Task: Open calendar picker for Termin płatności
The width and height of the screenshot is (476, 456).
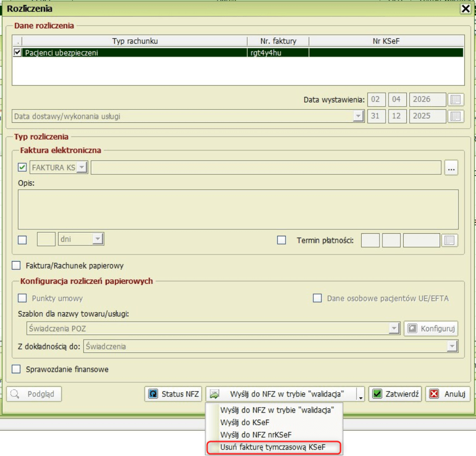Action: [450, 240]
